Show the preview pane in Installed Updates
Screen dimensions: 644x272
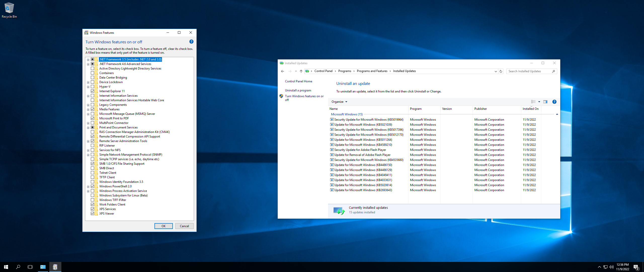[x=545, y=102]
